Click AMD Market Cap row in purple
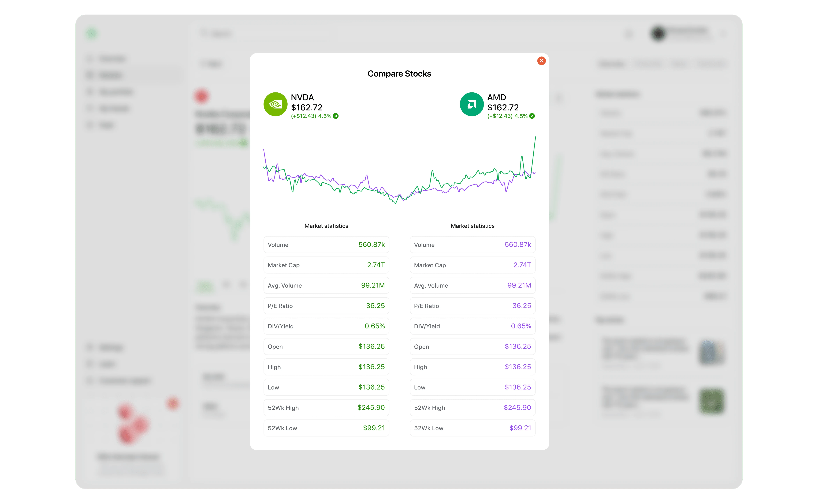Image resolution: width=818 pixels, height=504 pixels. click(472, 265)
